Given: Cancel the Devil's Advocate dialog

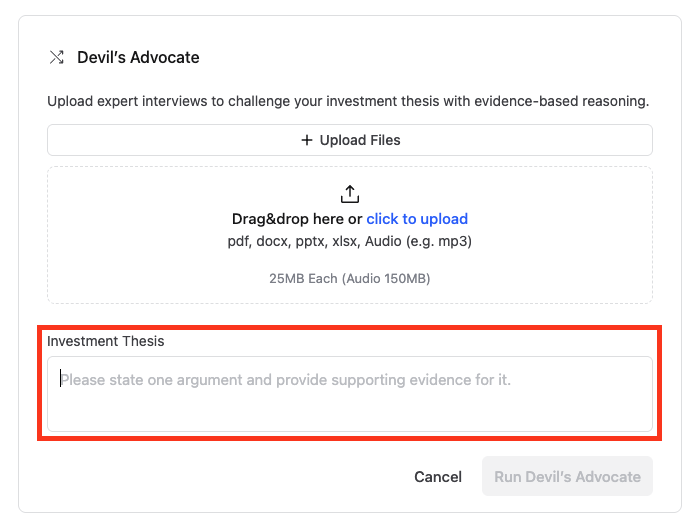Looking at the screenshot, I should [438, 477].
